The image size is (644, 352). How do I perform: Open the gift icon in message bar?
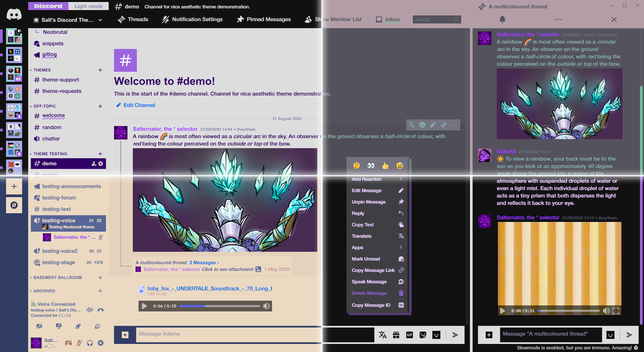396,335
